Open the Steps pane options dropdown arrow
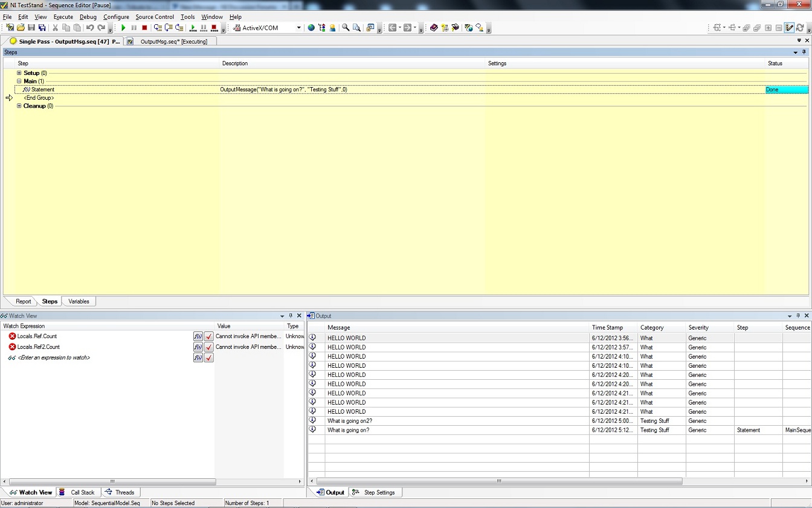 click(x=796, y=53)
